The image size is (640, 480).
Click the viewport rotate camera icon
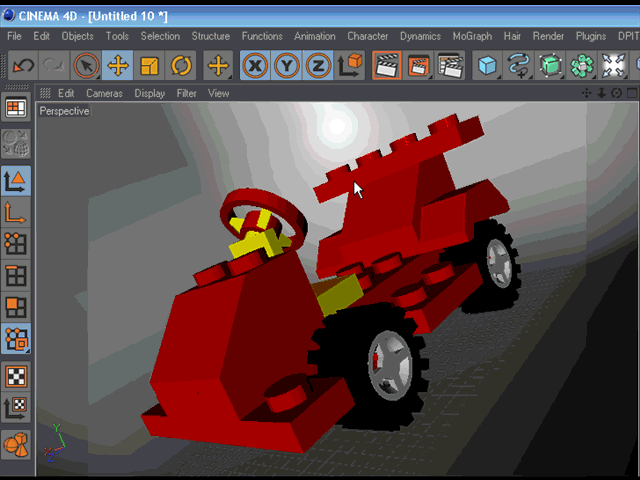[616, 93]
